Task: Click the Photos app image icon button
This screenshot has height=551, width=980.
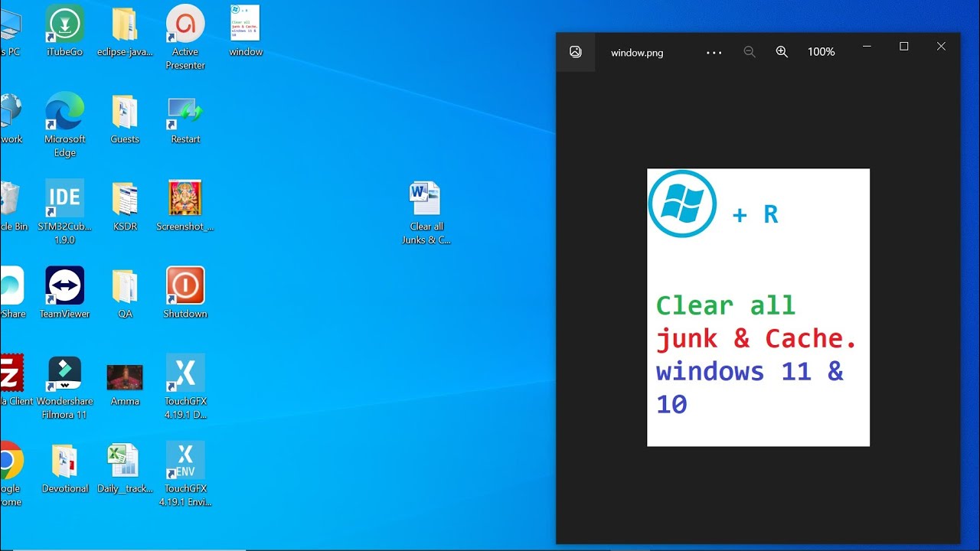Action: tap(576, 52)
